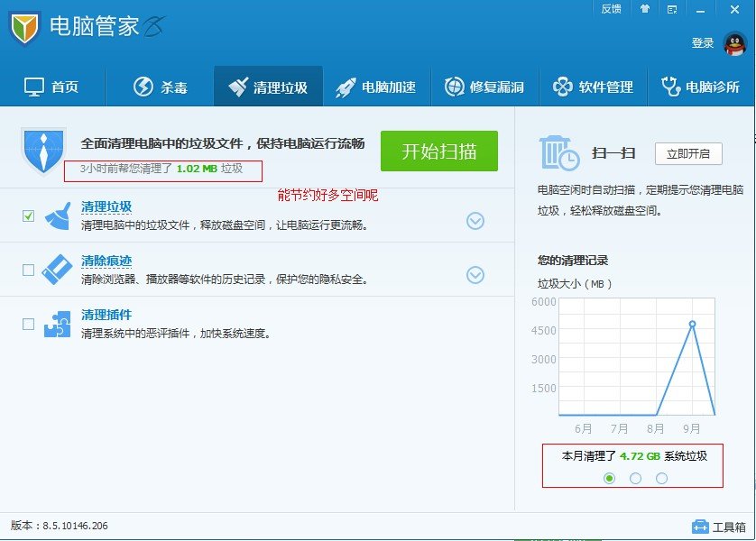Click the puzzle icon beside 清理插件
Viewport: 756px width, 541px height.
56,323
